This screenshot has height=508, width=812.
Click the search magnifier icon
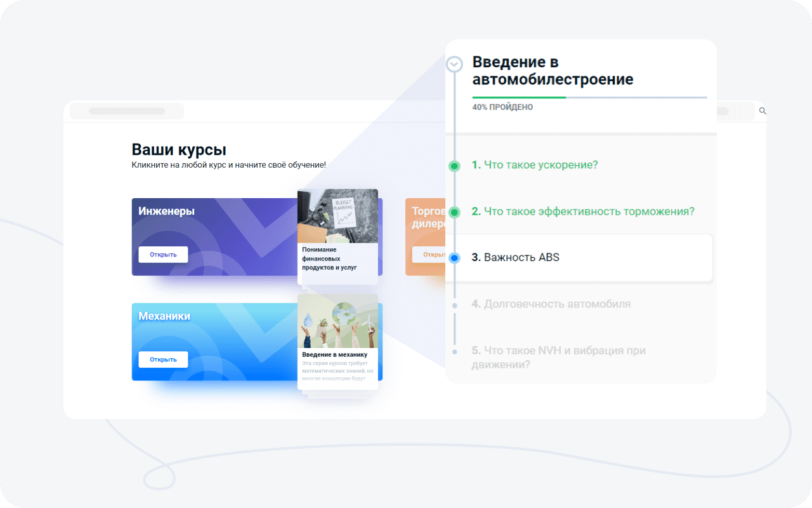[x=763, y=111]
